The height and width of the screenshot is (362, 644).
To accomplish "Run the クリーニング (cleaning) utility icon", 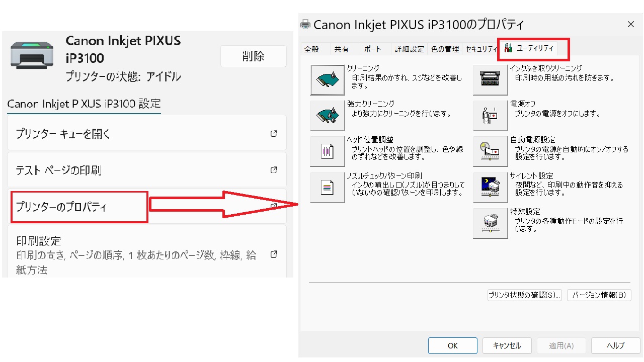I will coord(327,79).
